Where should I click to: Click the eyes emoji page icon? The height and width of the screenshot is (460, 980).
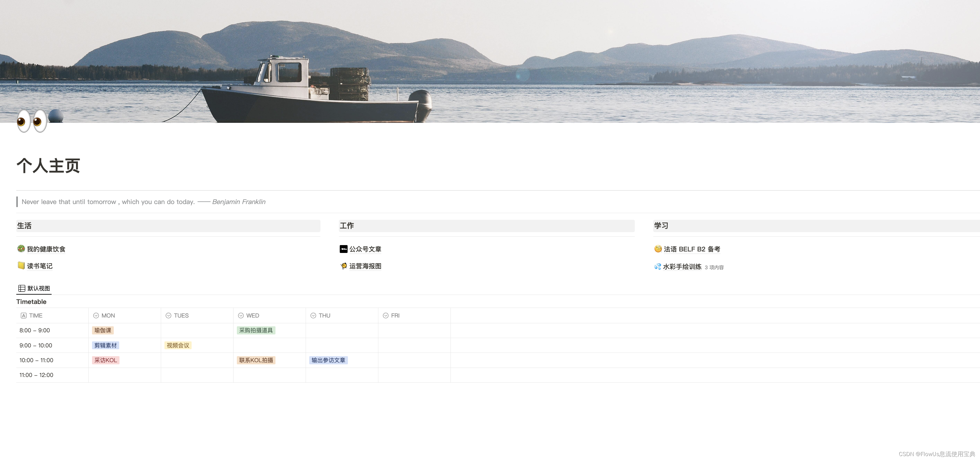click(32, 121)
